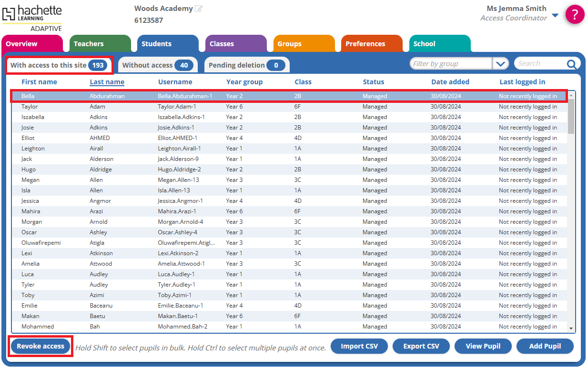The image size is (588, 369).
Task: Click the pink help question mark icon
Action: 575,14
